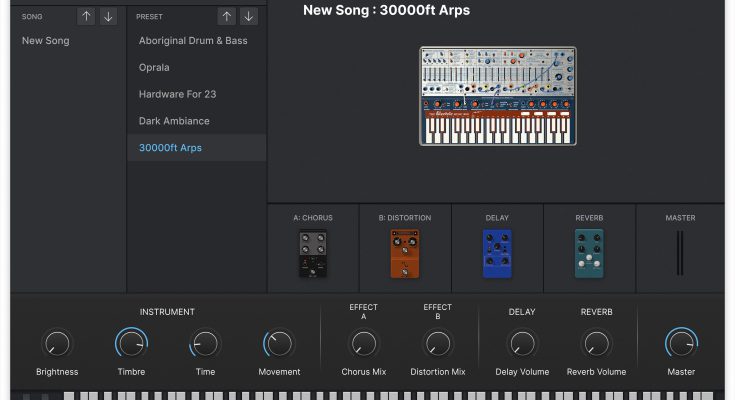This screenshot has height=400, width=735.
Task: Click the Brightness knob
Action: (x=57, y=344)
